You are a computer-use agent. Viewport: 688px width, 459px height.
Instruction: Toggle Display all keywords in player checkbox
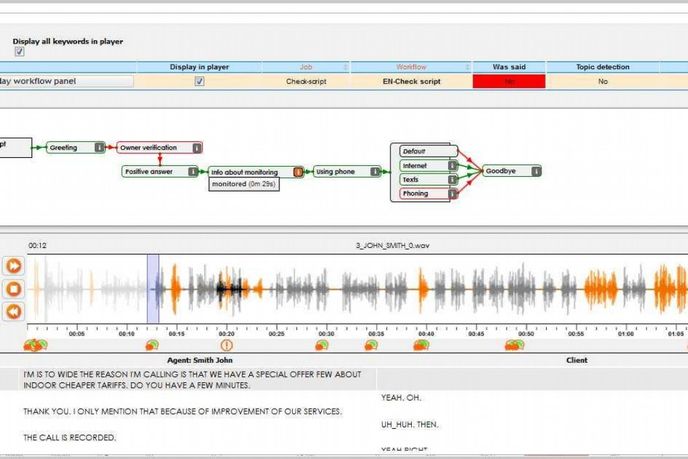point(19,52)
